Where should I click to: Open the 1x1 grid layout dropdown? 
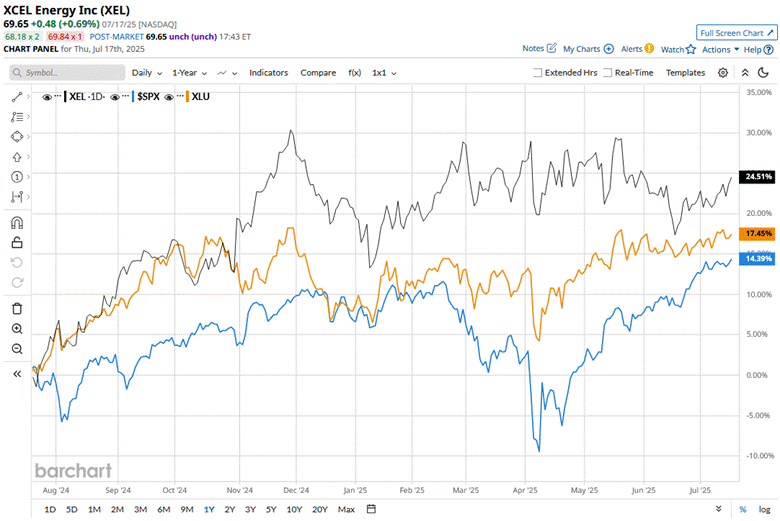click(384, 73)
